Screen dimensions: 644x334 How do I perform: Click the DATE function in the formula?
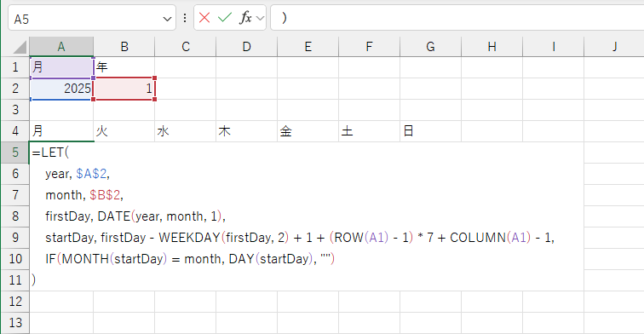coord(114,216)
